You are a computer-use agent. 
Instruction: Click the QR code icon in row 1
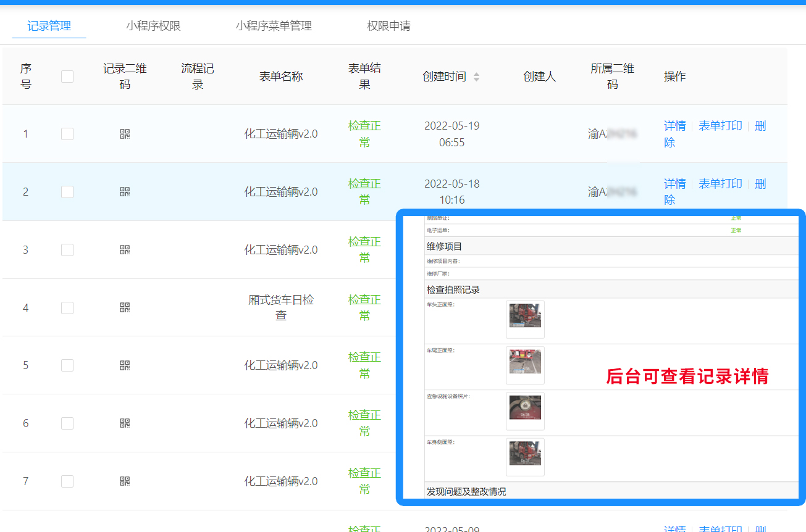click(x=125, y=134)
